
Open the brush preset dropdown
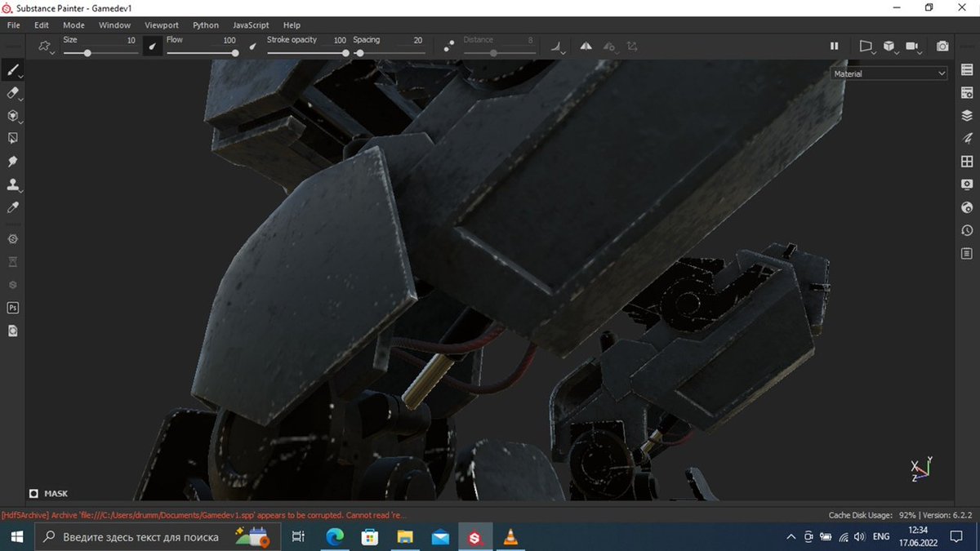point(47,47)
